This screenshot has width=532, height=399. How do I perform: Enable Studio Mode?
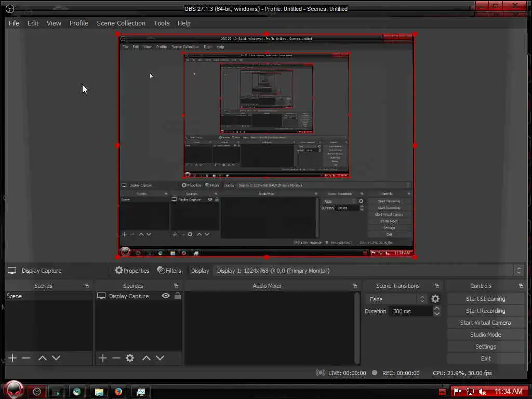[x=486, y=335]
